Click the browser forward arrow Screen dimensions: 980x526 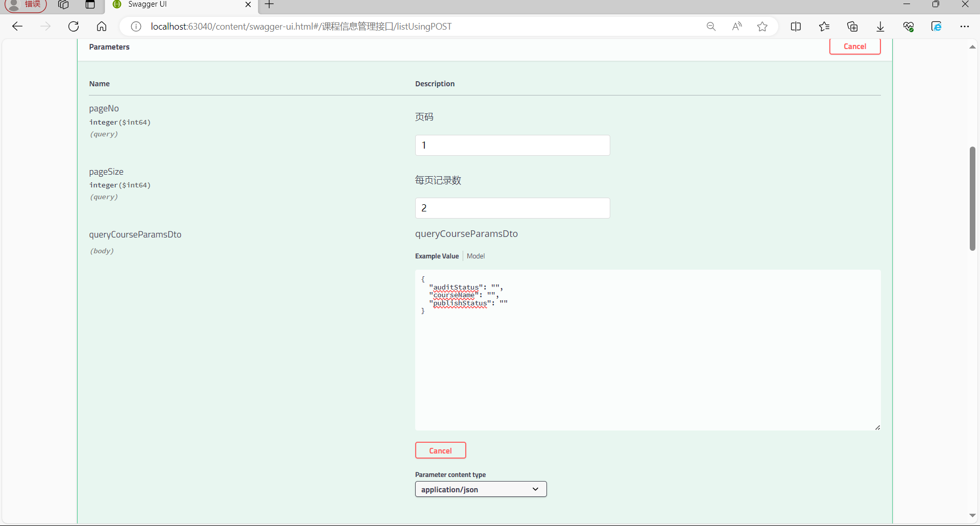click(x=45, y=27)
